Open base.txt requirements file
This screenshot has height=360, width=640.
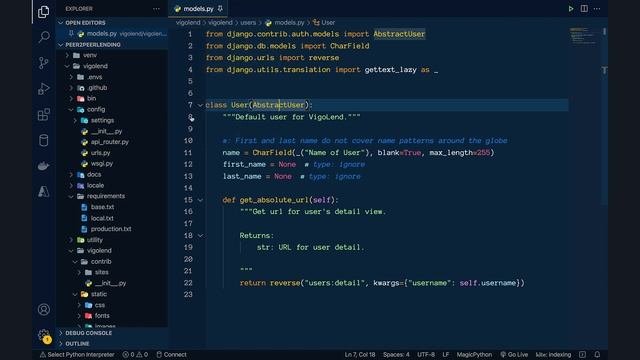102,207
